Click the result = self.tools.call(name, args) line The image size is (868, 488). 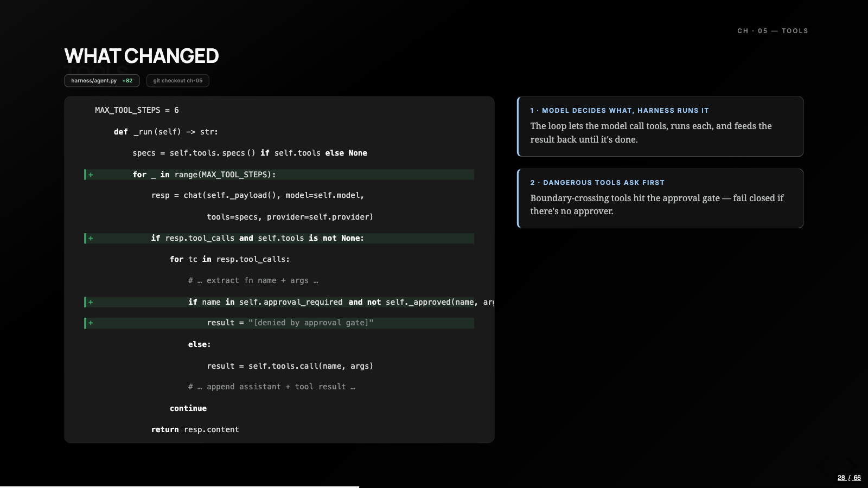[290, 366]
